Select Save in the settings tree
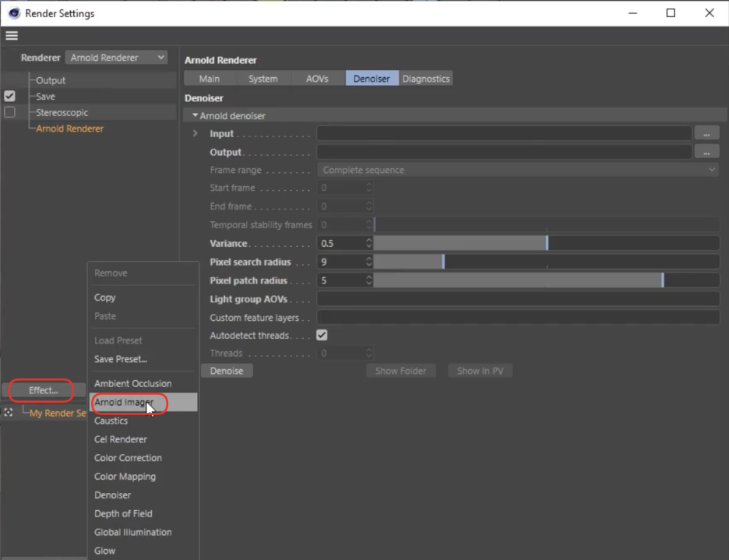The width and height of the screenshot is (729, 560). pos(45,97)
